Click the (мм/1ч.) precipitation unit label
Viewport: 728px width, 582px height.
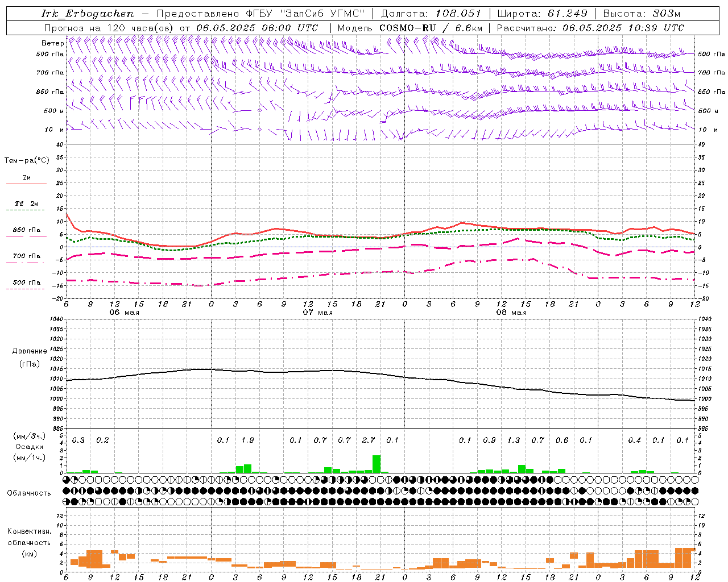[30, 458]
